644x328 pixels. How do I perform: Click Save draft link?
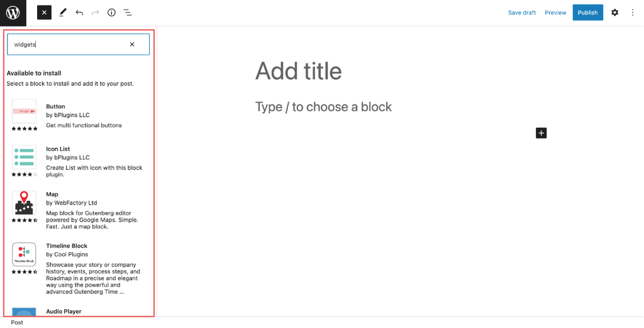(521, 13)
